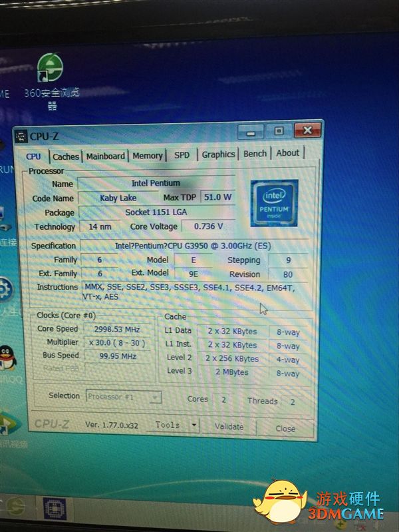Click the Validate button

click(x=229, y=427)
